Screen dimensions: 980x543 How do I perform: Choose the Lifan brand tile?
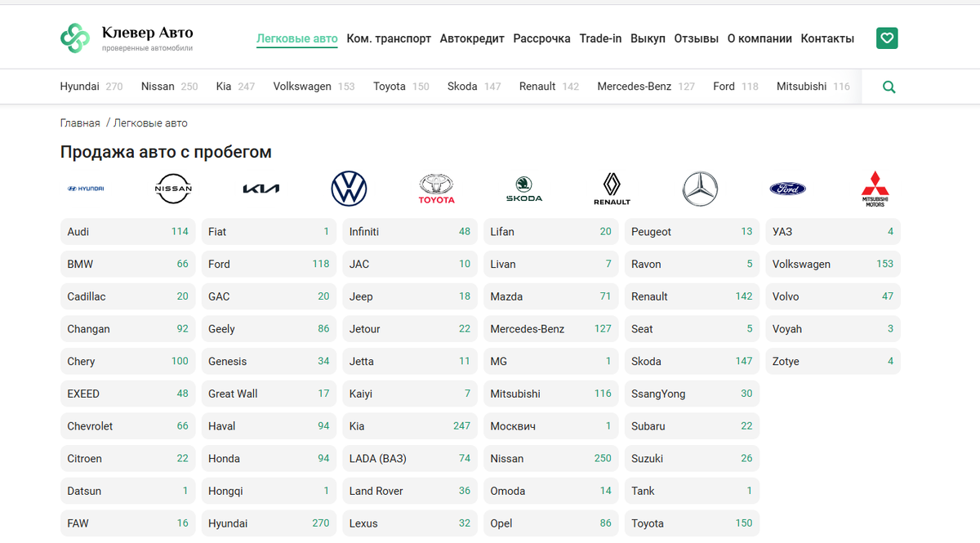click(x=551, y=232)
